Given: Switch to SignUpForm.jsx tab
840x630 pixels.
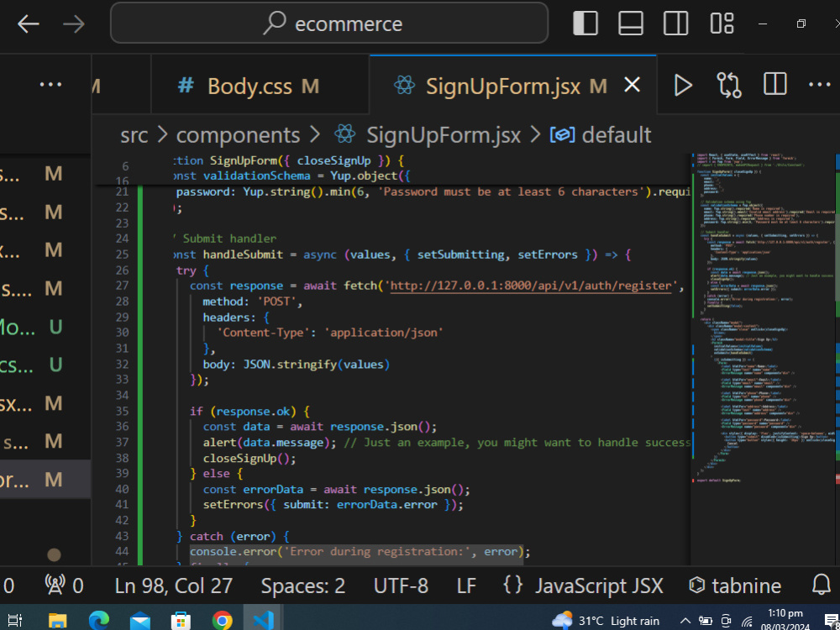Looking at the screenshot, I should (512, 86).
